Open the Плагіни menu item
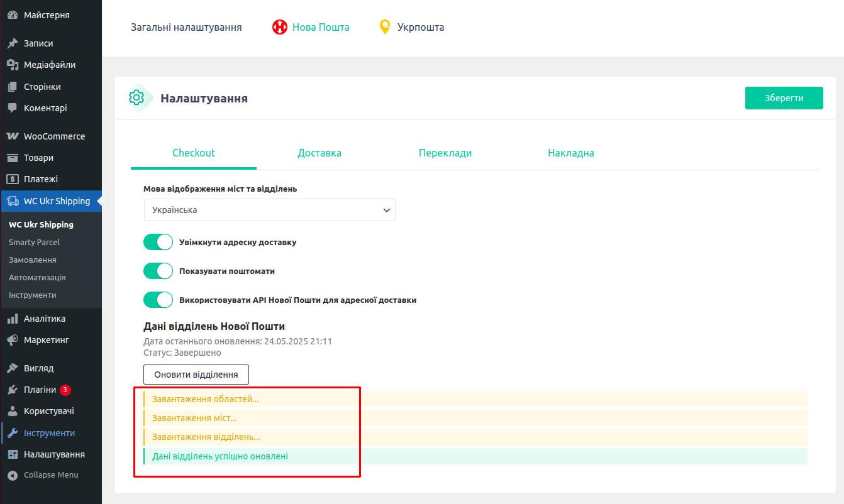 pyautogui.click(x=51, y=390)
